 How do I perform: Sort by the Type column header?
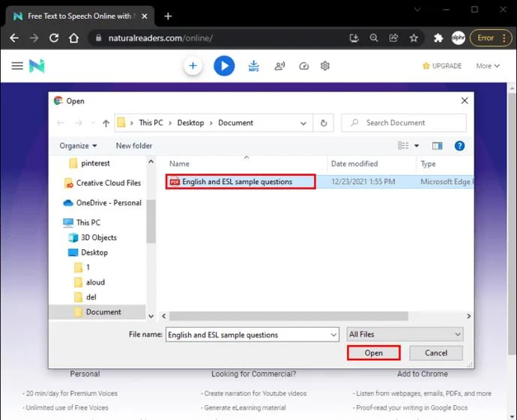pyautogui.click(x=428, y=164)
